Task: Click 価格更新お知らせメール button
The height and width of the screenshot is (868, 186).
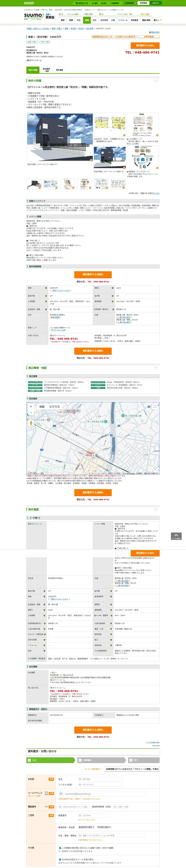Action: pos(102,37)
